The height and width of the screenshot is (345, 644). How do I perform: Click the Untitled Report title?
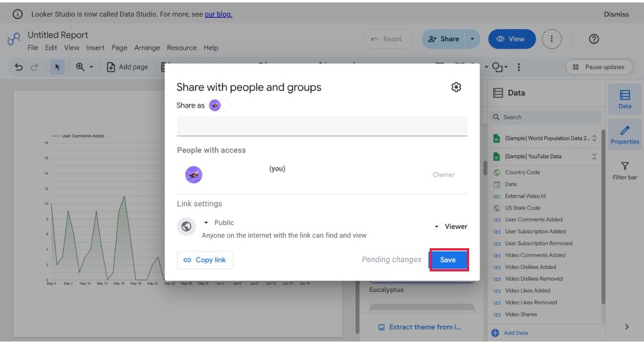tap(58, 35)
